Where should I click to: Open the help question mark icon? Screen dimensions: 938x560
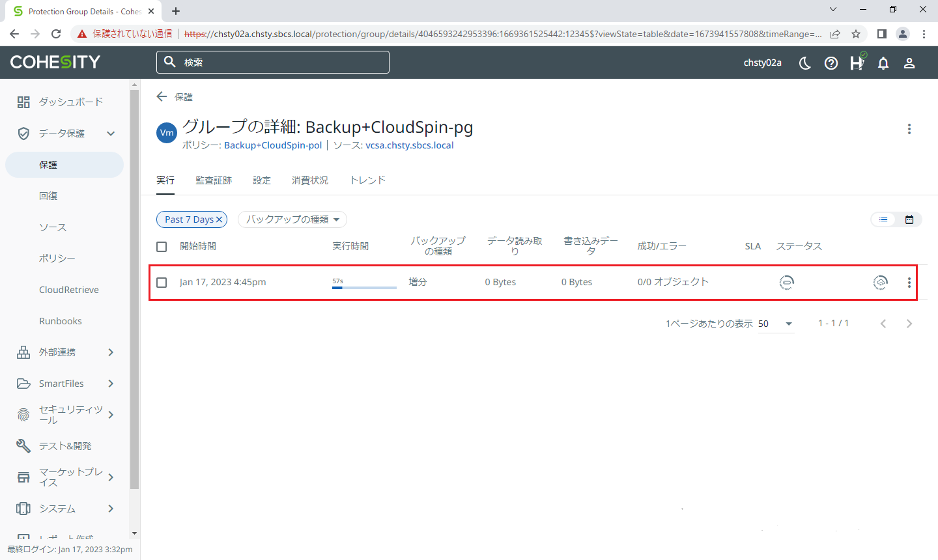(x=831, y=63)
